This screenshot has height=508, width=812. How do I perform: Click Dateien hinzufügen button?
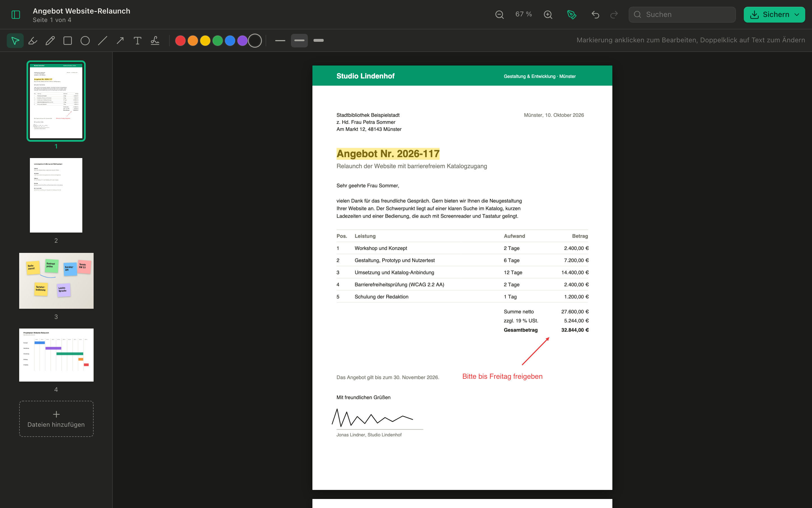56,419
